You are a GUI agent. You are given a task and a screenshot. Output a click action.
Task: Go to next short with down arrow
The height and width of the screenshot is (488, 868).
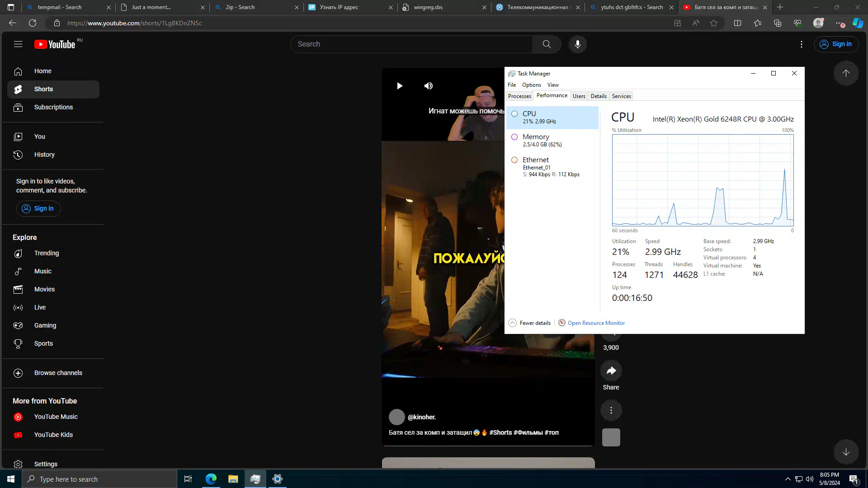846,452
